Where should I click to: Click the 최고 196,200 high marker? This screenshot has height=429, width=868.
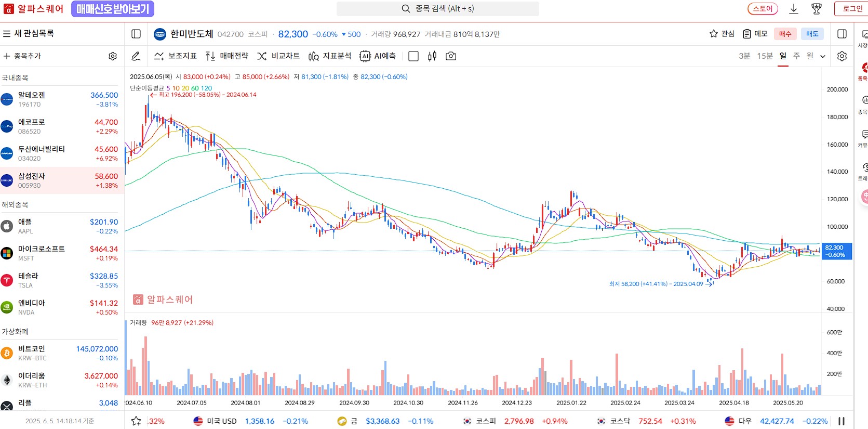pyautogui.click(x=203, y=95)
